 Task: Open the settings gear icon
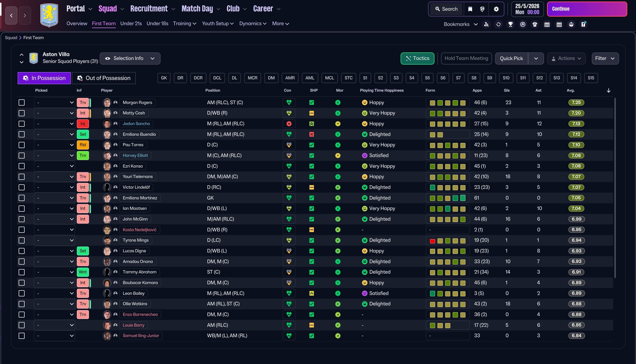(496, 9)
